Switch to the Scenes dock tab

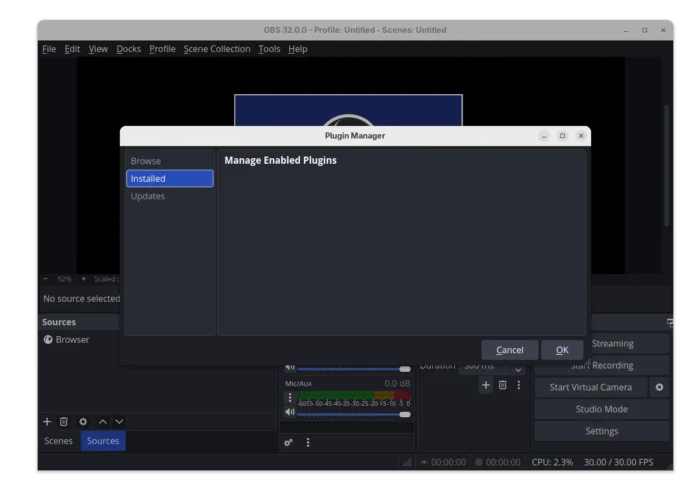point(58,441)
